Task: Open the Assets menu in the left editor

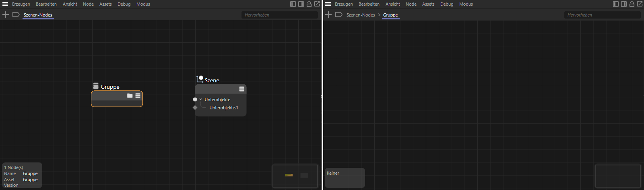Action: pos(105,4)
